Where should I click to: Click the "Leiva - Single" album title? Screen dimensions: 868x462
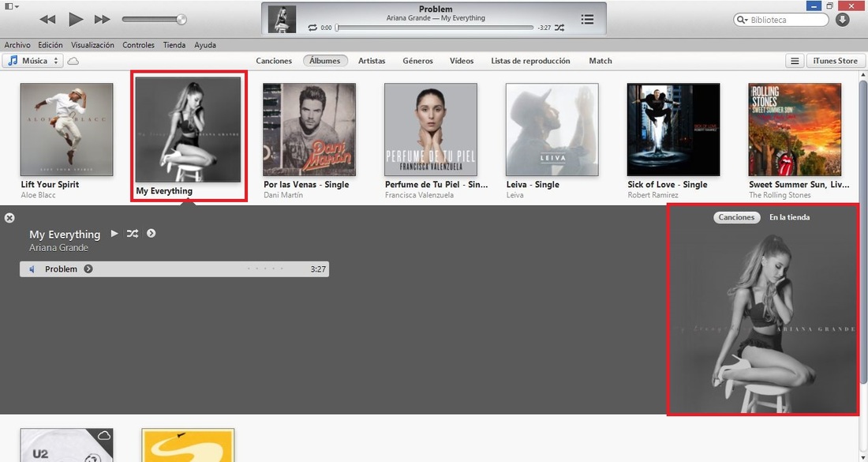[533, 185]
